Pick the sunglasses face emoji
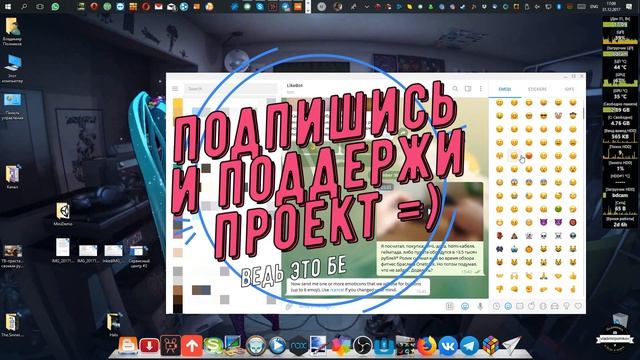Screen dimensions: 640x360 pos(543,116)
